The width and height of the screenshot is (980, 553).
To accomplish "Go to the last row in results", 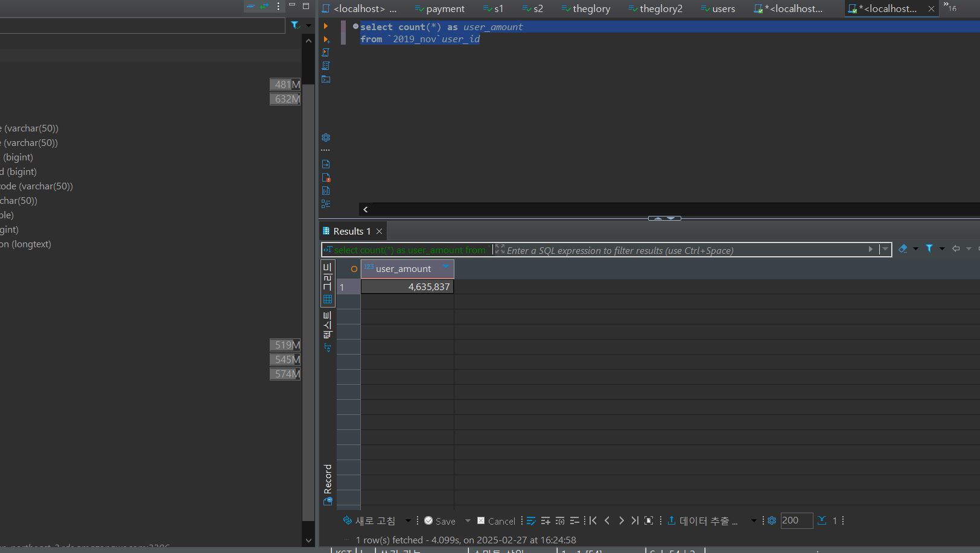I will [x=634, y=520].
